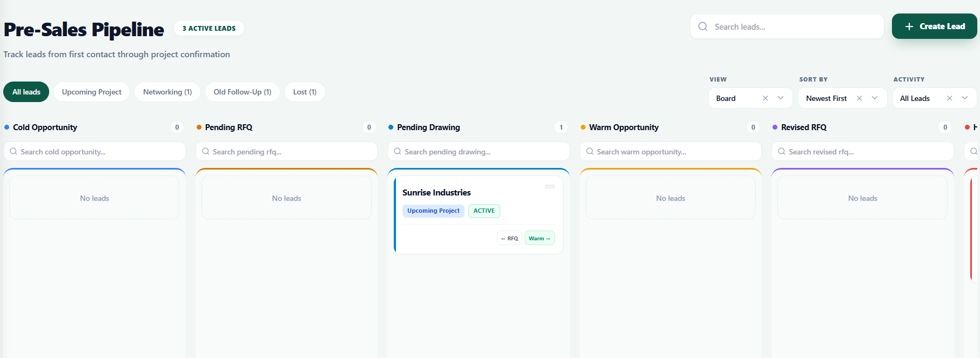Screen dimensions: 980x358
Task: Click the blue dot beside Cold Opportunity
Action: click(7, 127)
